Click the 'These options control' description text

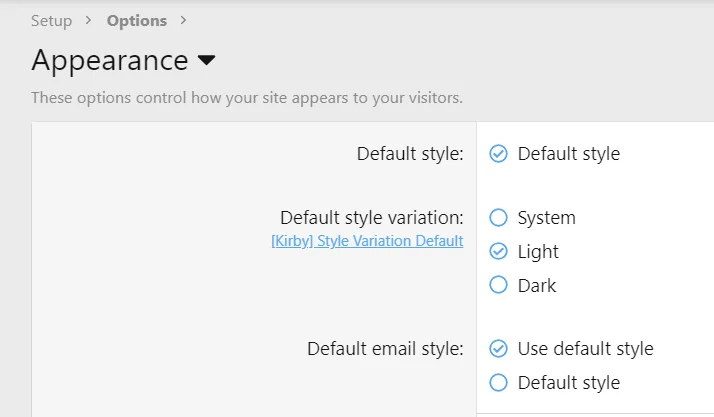[246, 98]
